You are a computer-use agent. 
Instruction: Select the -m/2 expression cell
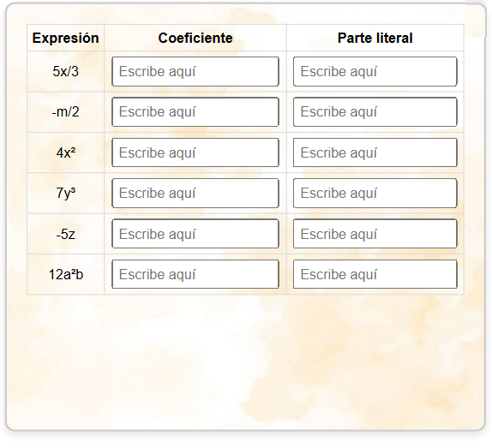[x=66, y=112]
